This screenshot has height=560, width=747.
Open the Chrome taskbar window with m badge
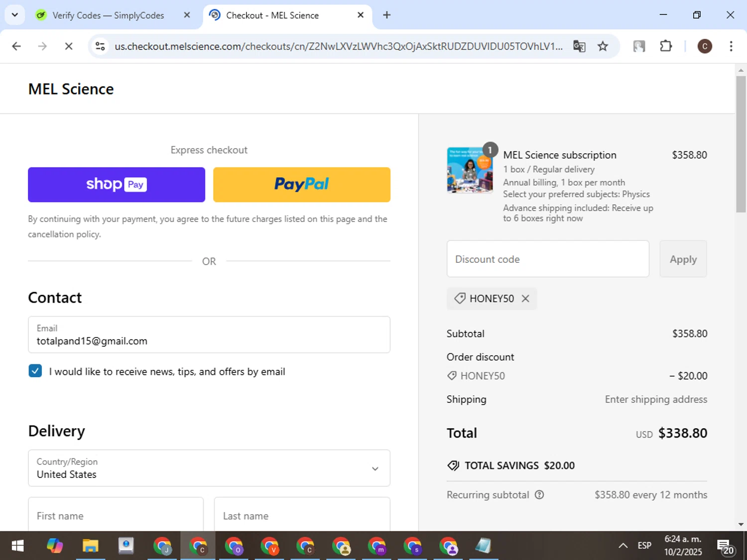[x=377, y=546]
